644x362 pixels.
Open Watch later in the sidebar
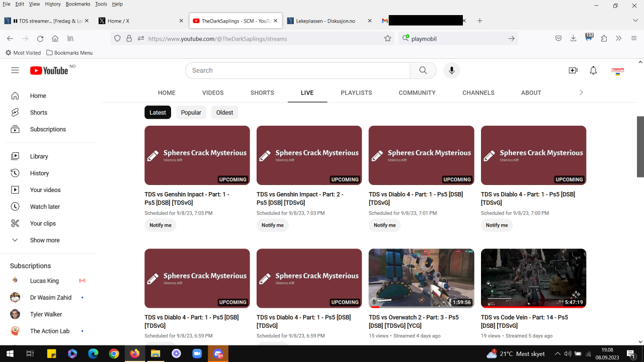pyautogui.click(x=45, y=207)
